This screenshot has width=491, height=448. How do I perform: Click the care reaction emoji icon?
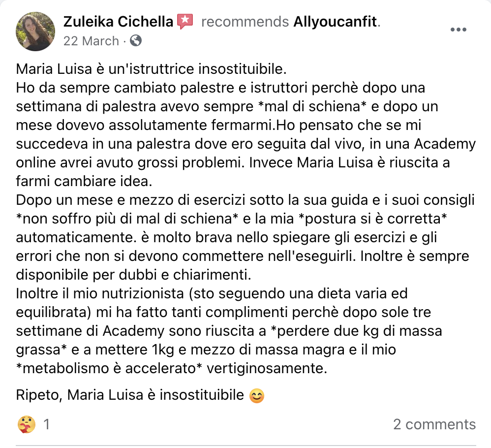(x=27, y=424)
